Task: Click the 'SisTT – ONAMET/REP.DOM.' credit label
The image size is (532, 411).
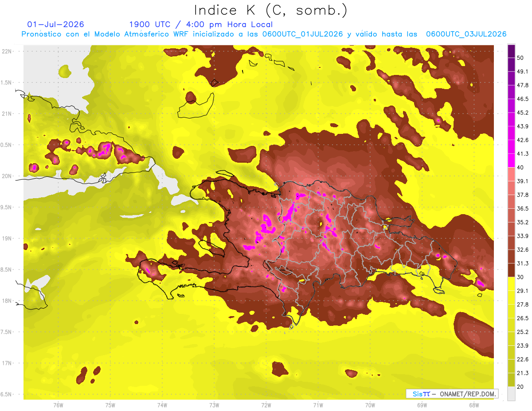Action: pos(452,394)
